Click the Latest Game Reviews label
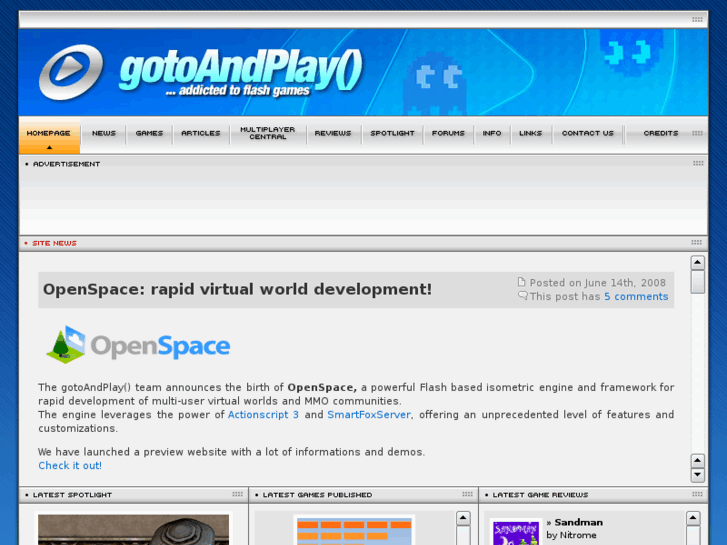 pyautogui.click(x=540, y=495)
